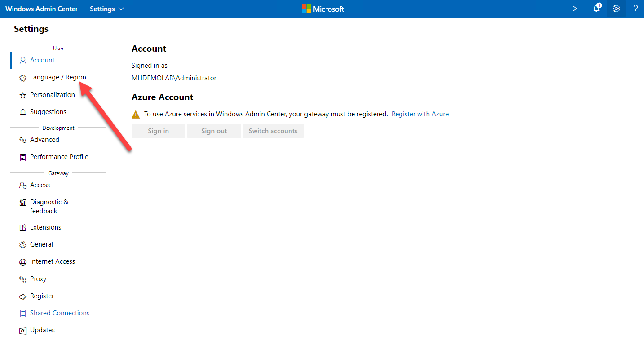Click the Sign in button
The width and height of the screenshot is (644, 340).
point(159,131)
